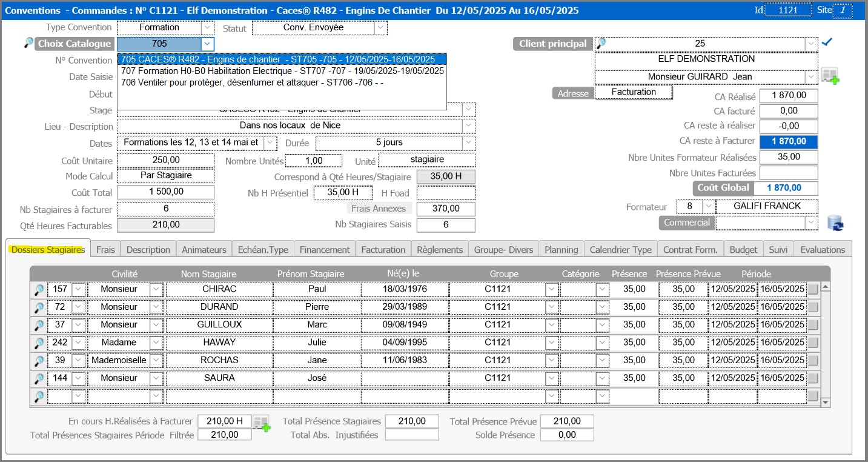
Task: Click magnifier icon on the empty trainee row
Action: 39,397
